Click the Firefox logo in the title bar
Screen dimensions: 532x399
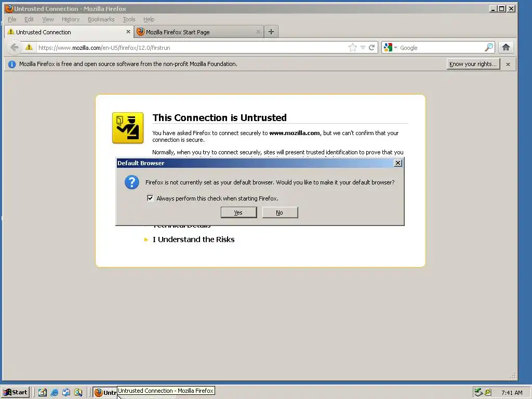point(9,8)
